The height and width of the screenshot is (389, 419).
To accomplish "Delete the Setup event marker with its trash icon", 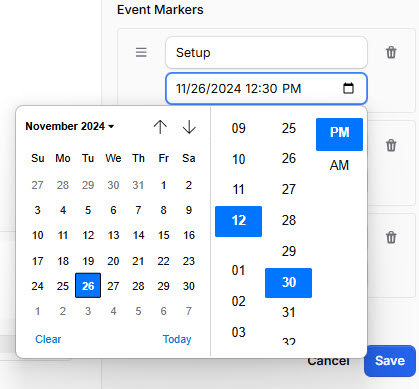I will point(391,53).
